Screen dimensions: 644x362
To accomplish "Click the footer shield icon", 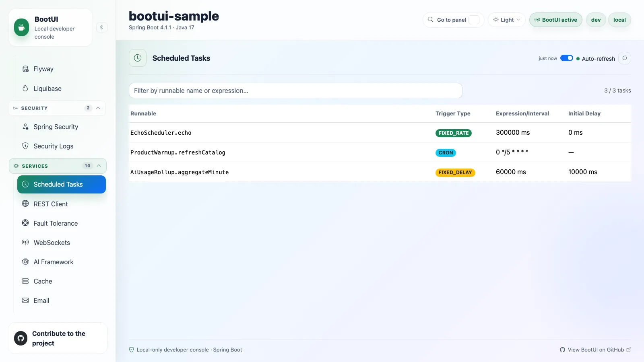I will [x=131, y=350].
